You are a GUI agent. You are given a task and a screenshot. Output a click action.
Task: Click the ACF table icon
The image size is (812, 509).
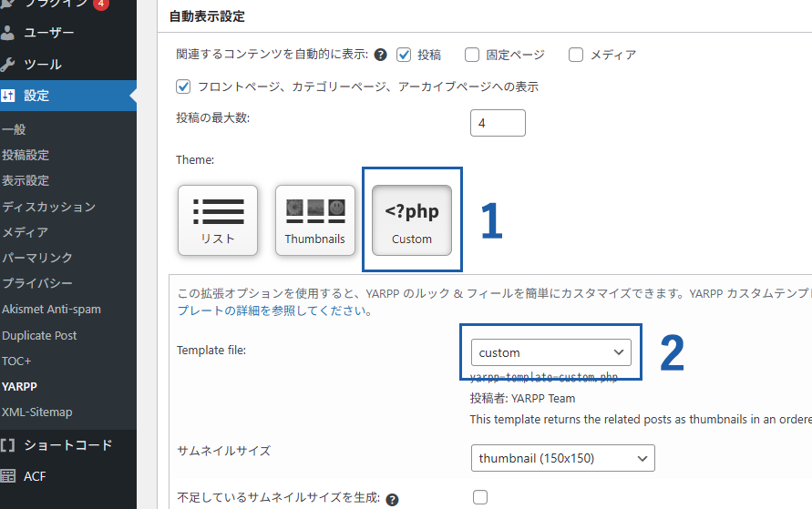point(8,476)
